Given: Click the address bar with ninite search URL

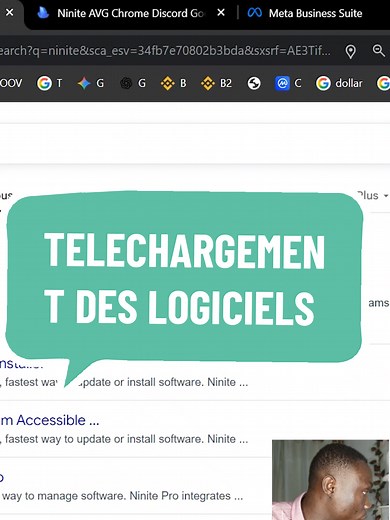Looking at the screenshot, I should point(166,51).
